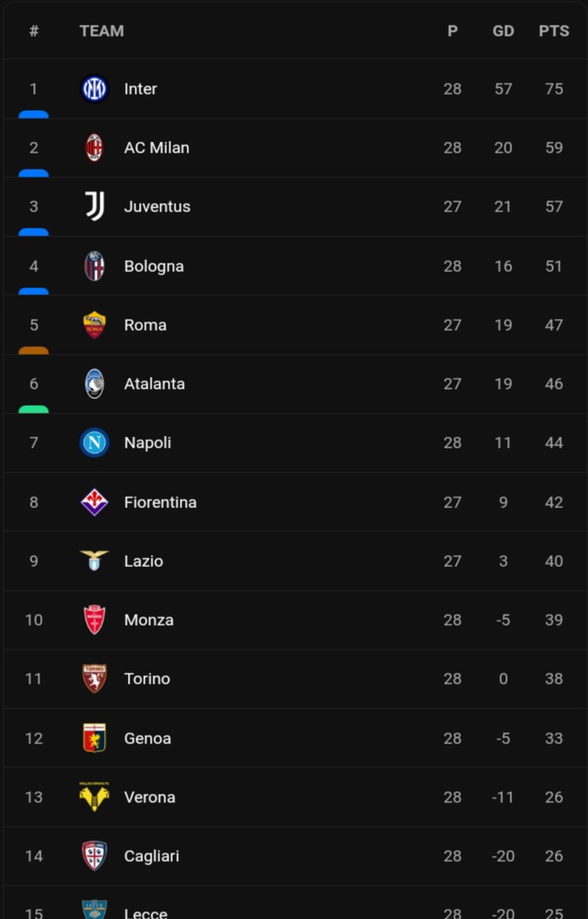Select the Atalanta club badge
Image resolution: width=588 pixels, height=919 pixels.
95,384
